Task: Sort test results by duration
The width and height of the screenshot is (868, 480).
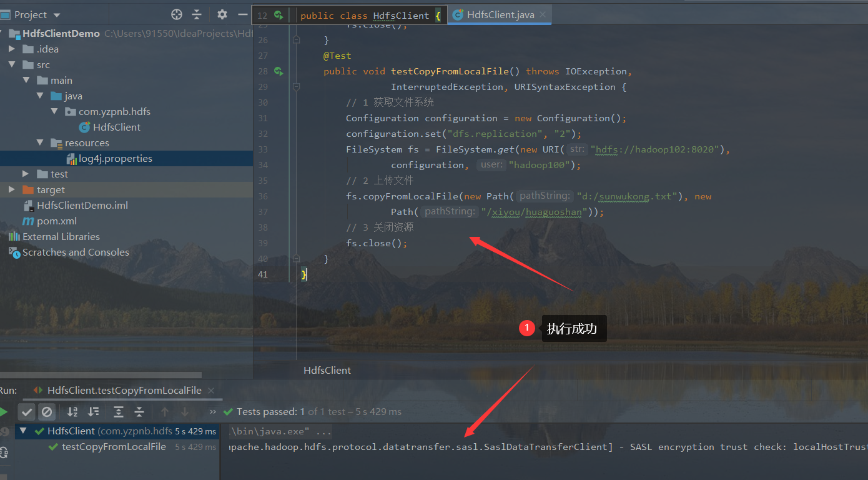Action: coord(94,412)
